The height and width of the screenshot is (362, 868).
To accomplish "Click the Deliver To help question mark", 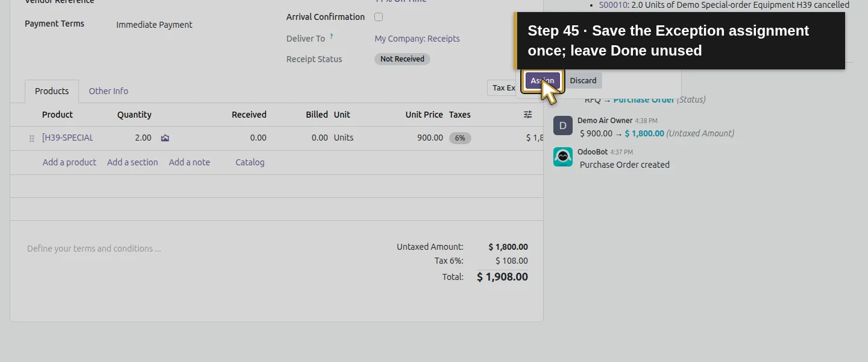I will 332,36.
